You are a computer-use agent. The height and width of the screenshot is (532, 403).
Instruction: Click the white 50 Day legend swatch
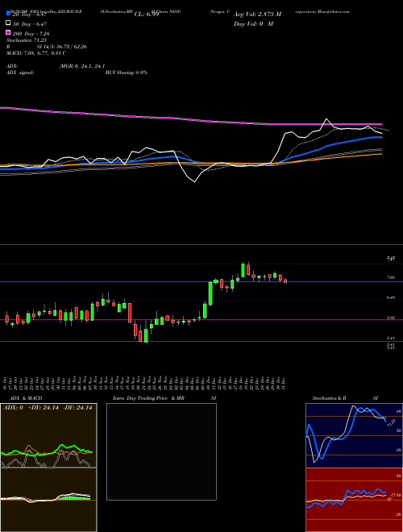coord(8,23)
